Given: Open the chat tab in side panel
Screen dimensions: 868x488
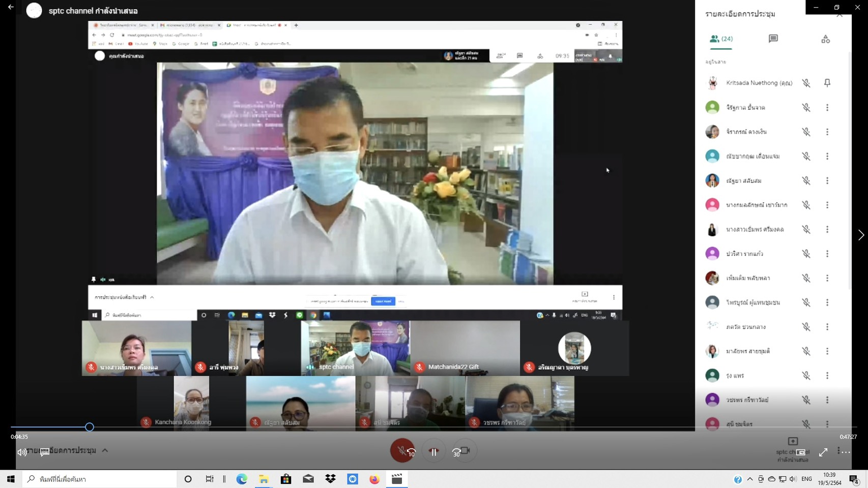Looking at the screenshot, I should click(x=773, y=39).
